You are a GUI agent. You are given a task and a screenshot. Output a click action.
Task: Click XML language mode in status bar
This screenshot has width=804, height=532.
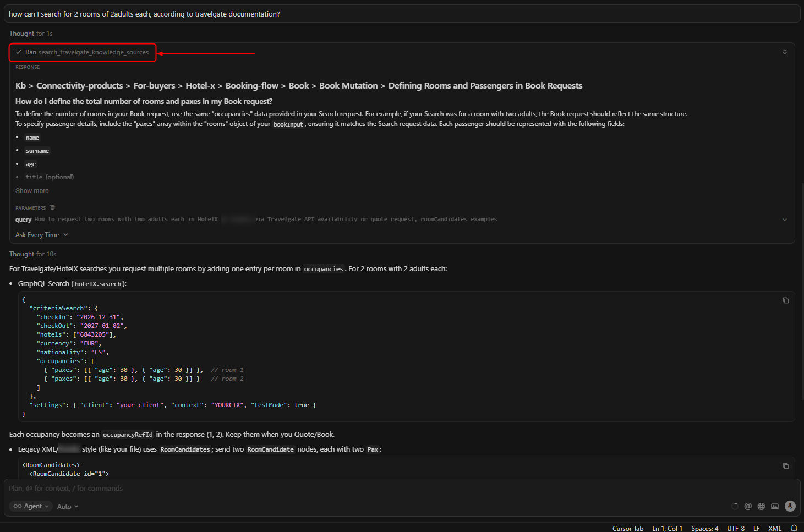pos(774,528)
